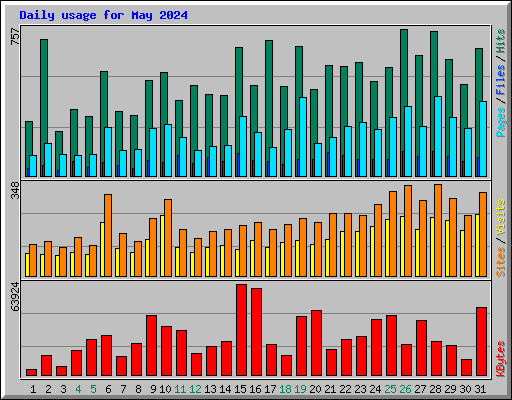Click day 27 on the x-axis
The width and height of the screenshot is (512, 400).
coord(420,389)
